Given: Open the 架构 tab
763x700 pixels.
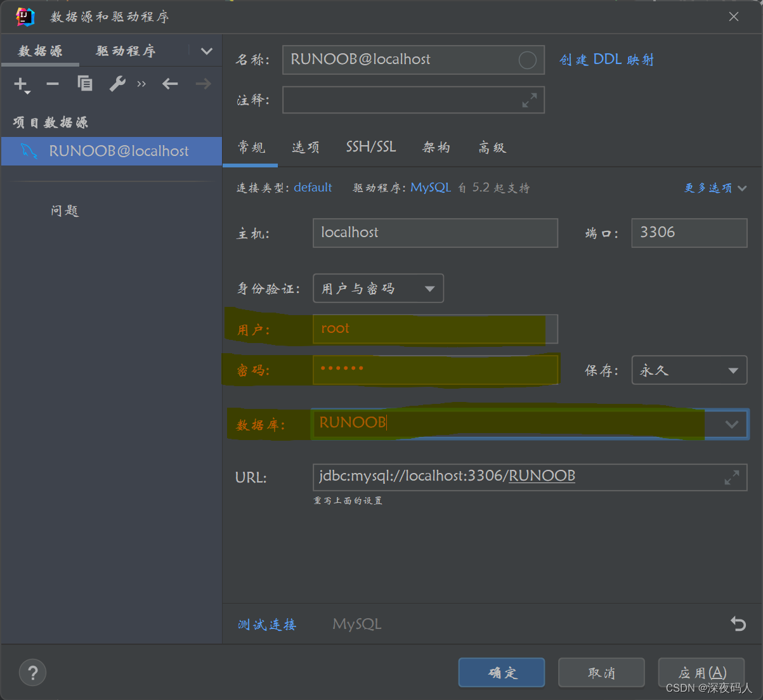Looking at the screenshot, I should [x=437, y=148].
